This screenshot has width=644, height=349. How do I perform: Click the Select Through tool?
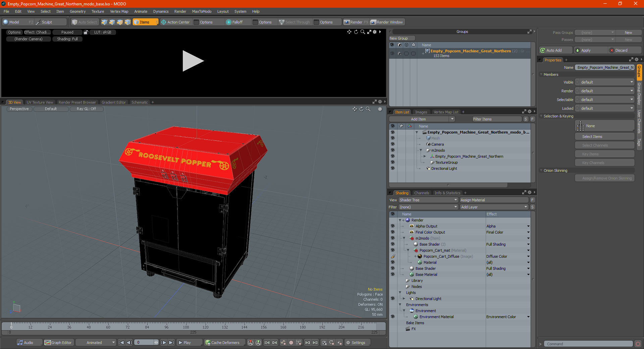[x=294, y=22]
